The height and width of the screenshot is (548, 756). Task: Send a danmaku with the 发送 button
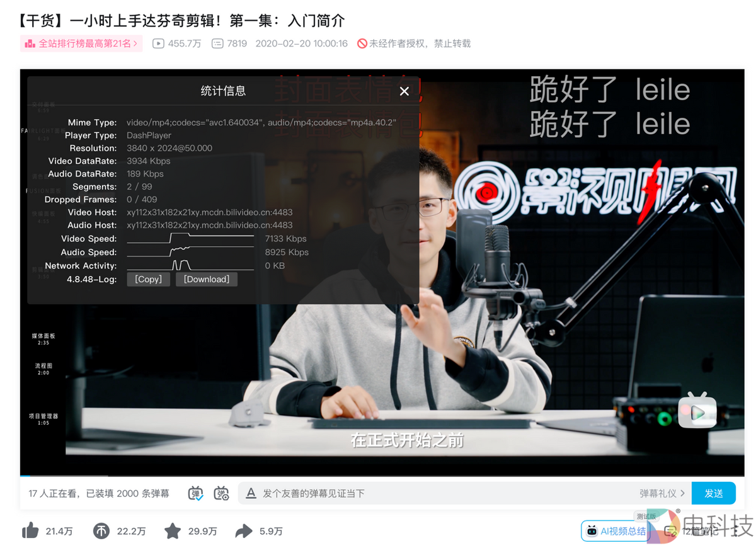[714, 493]
